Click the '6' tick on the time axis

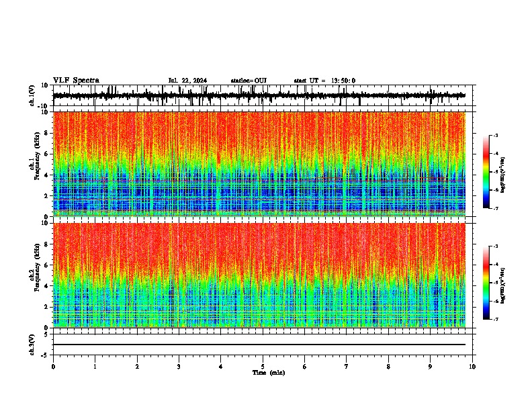pyautogui.click(x=305, y=367)
